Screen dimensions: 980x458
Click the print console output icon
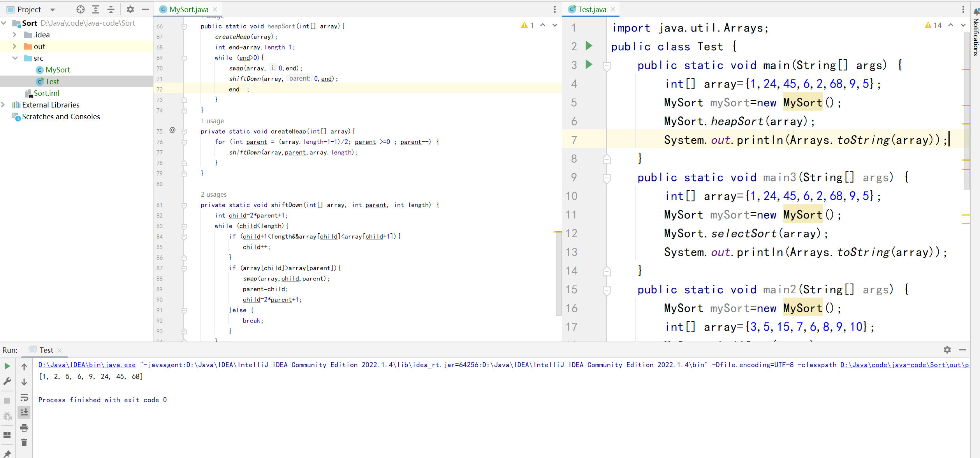point(24,428)
